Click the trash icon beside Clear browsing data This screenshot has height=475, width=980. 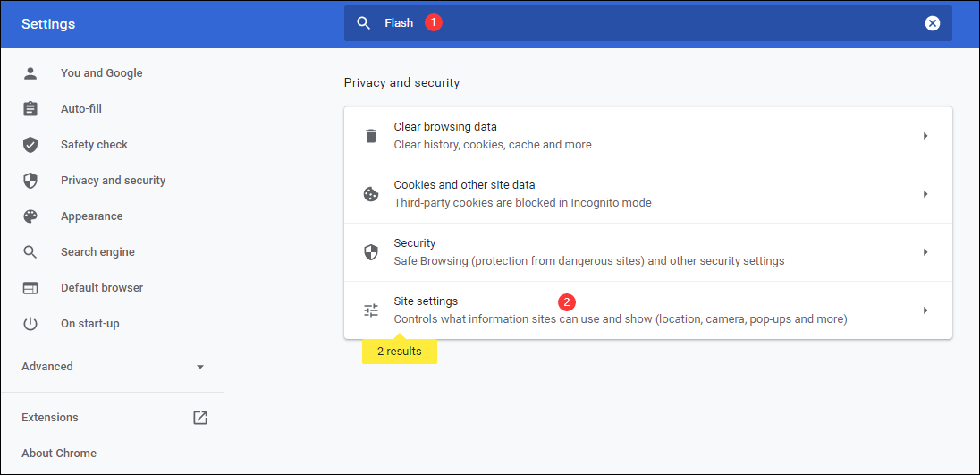click(x=371, y=136)
